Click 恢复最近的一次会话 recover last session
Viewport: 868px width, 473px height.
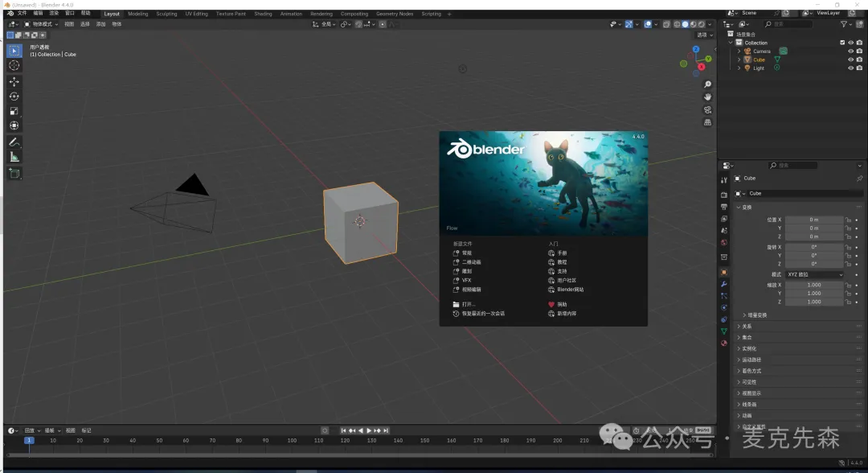pos(478,314)
